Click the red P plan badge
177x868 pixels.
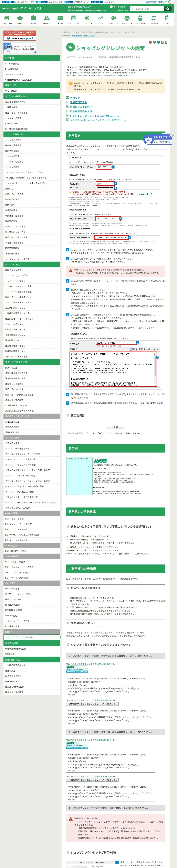[150, 42]
